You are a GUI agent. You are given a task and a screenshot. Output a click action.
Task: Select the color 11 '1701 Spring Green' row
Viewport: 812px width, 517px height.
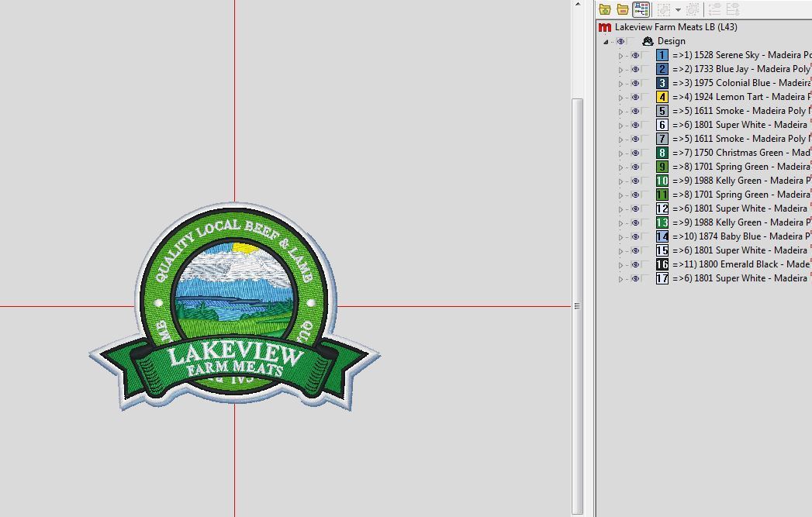(x=741, y=195)
